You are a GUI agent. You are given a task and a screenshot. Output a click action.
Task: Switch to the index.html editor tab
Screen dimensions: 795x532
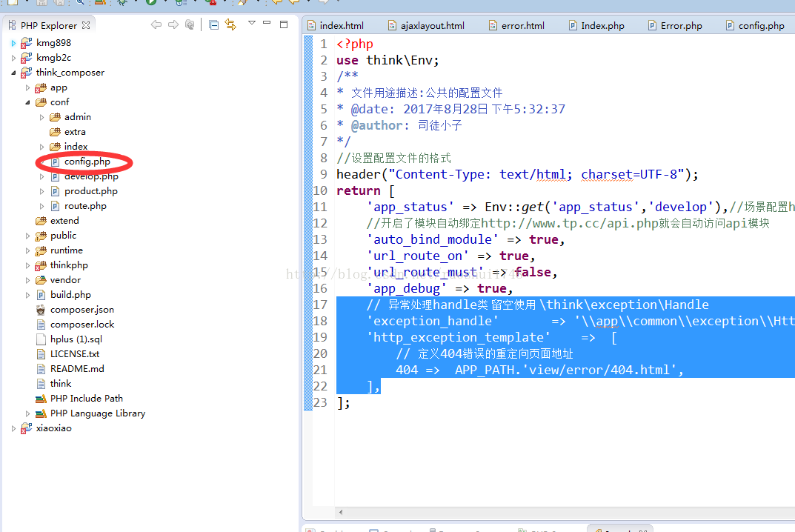pyautogui.click(x=336, y=25)
